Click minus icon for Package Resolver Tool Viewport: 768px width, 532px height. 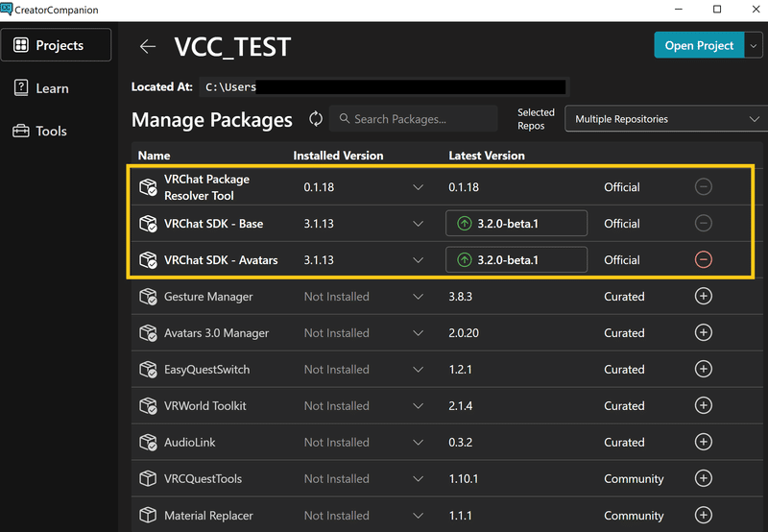(x=704, y=186)
